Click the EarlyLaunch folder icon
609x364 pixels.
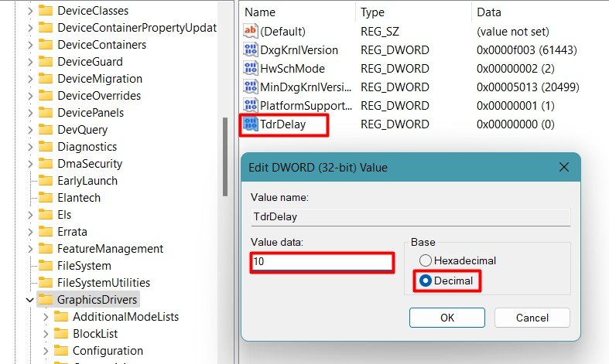46,181
